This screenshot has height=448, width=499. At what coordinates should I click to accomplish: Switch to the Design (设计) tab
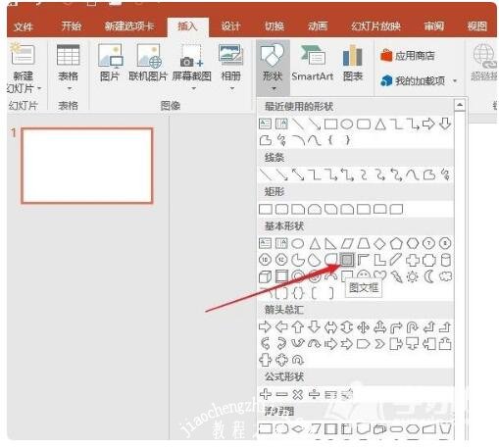pos(230,25)
